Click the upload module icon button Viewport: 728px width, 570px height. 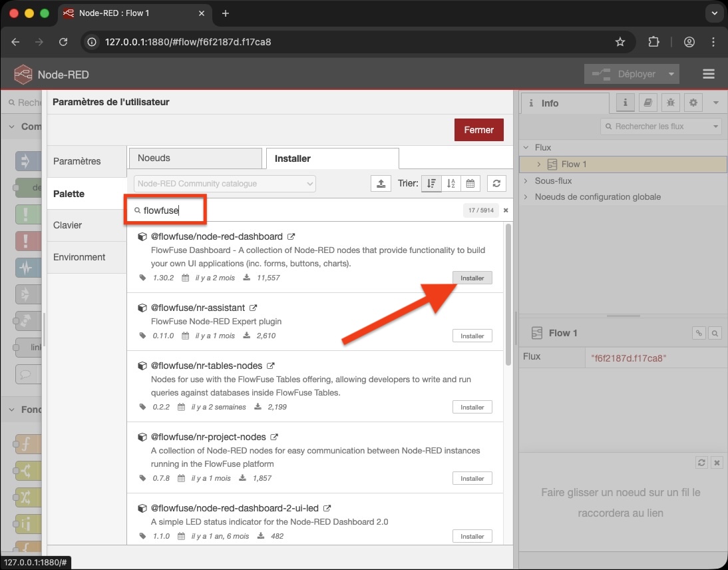(x=381, y=184)
